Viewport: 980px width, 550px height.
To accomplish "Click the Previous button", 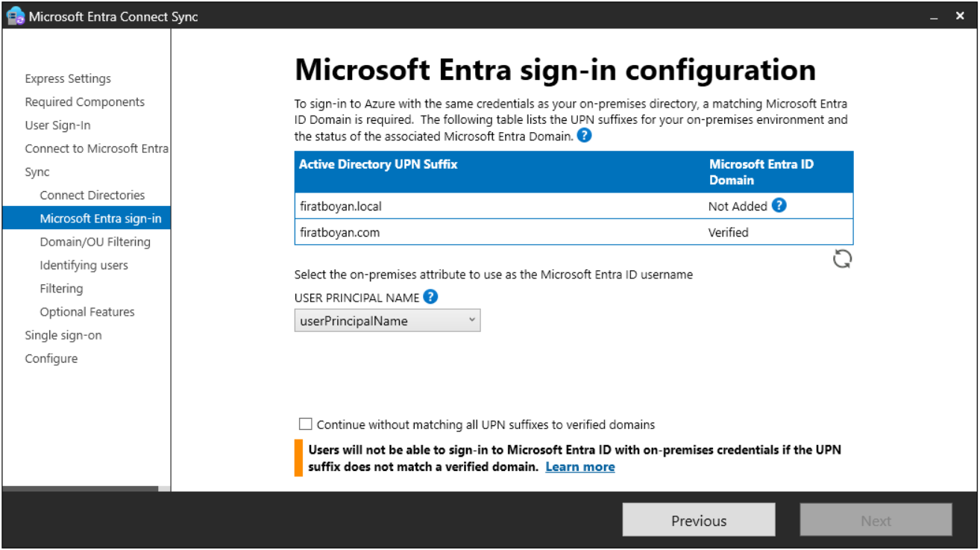I will [699, 520].
